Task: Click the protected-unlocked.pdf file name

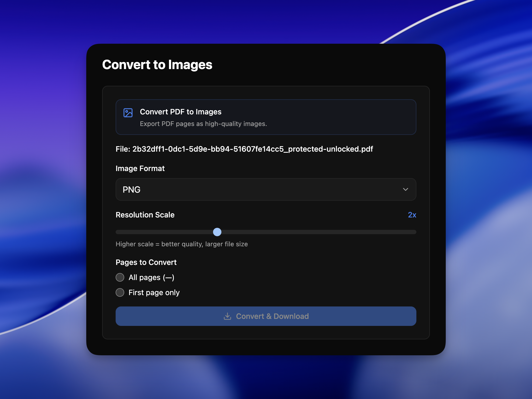Action: (x=244, y=149)
